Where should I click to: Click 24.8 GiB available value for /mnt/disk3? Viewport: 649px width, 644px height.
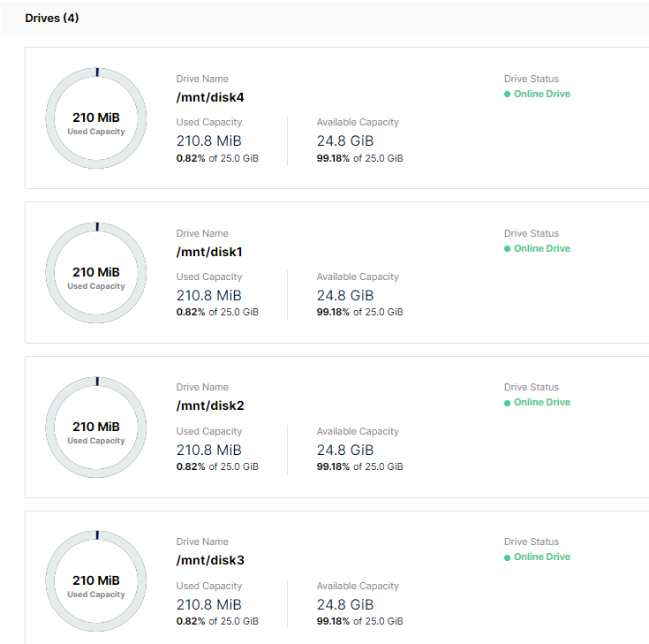pyautogui.click(x=345, y=604)
